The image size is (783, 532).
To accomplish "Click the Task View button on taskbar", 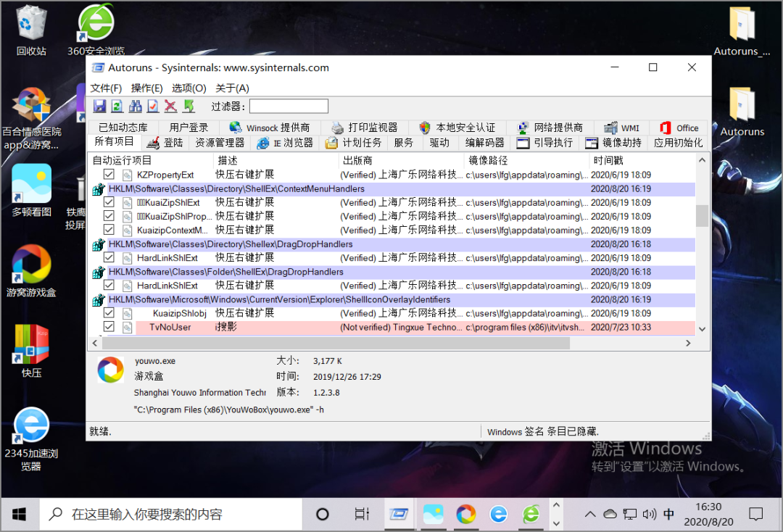I will tap(362, 513).
